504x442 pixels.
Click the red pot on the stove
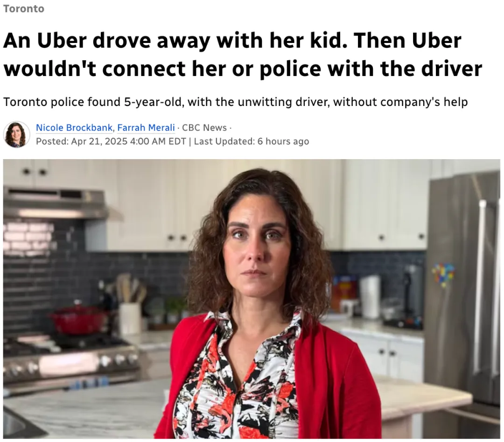pyautogui.click(x=78, y=320)
